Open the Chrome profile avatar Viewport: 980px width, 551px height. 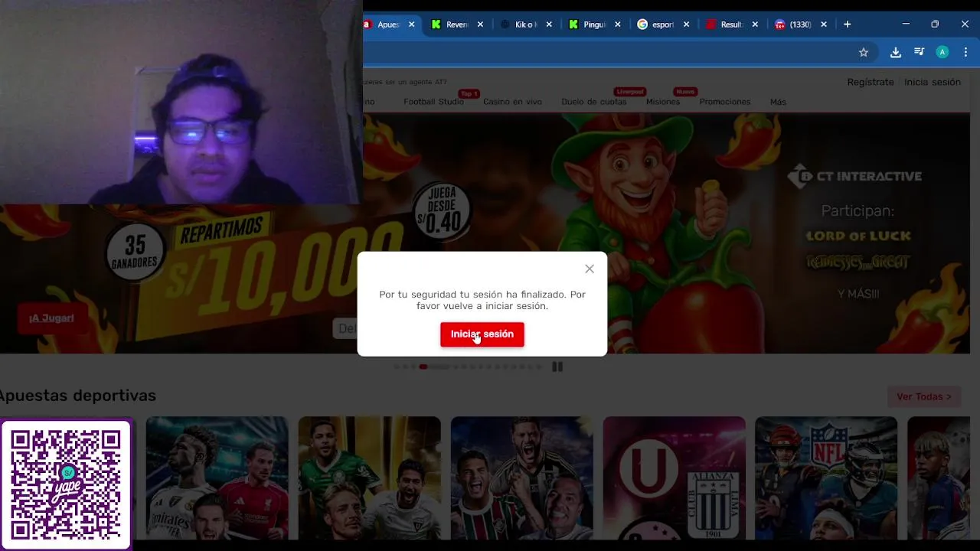[x=942, y=52]
